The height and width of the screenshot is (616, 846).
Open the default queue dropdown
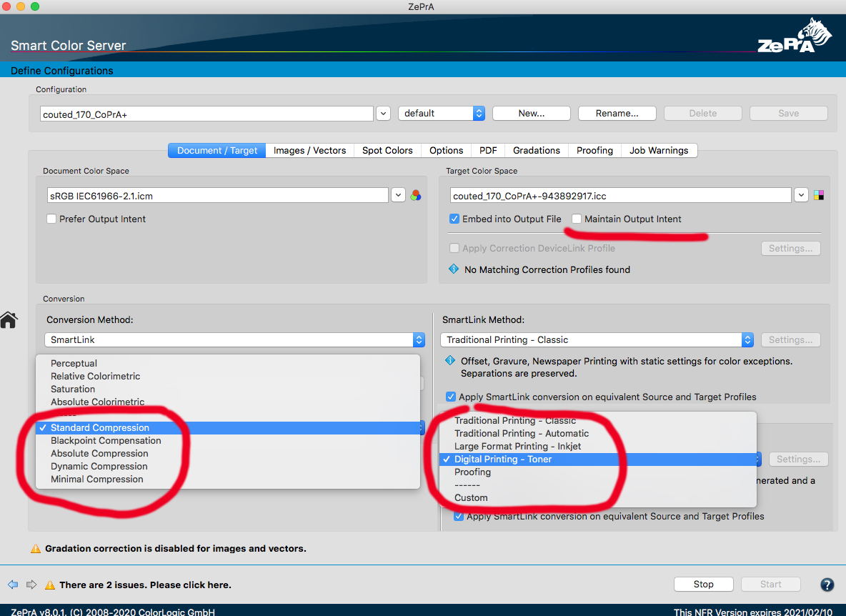pyautogui.click(x=442, y=114)
